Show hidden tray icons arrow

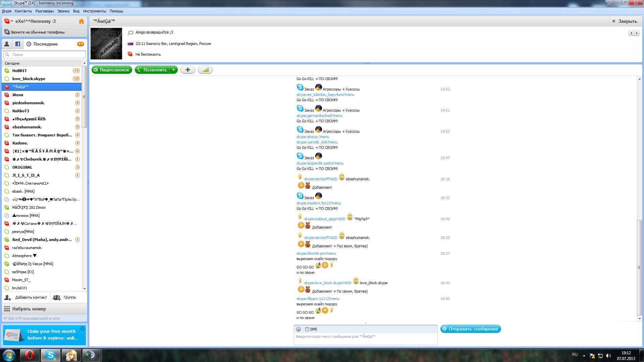pyautogui.click(x=584, y=356)
